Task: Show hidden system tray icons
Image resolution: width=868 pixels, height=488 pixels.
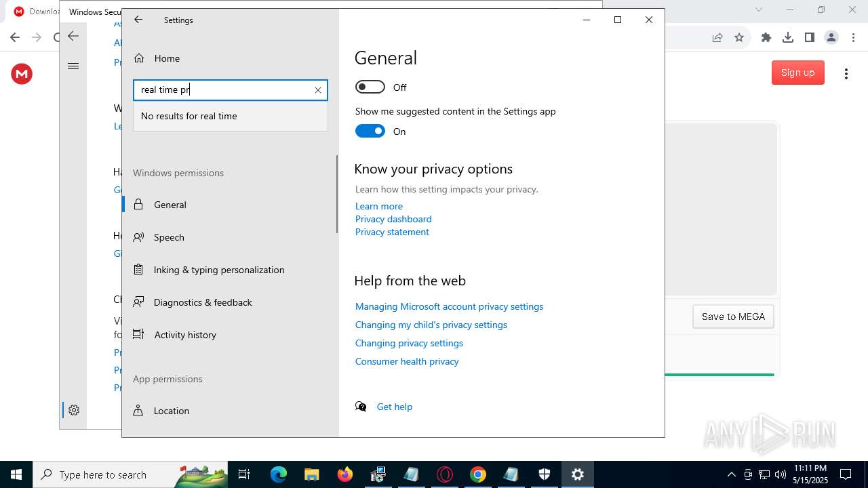Action: (731, 474)
